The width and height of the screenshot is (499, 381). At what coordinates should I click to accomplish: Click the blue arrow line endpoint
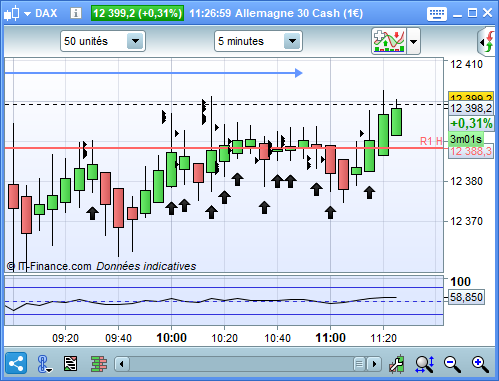click(299, 73)
